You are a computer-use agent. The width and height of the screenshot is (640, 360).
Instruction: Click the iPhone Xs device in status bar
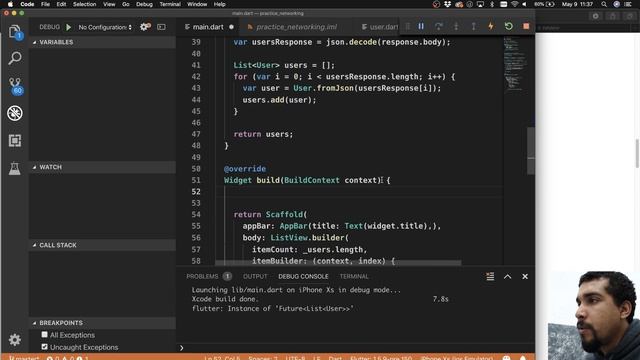click(x=456, y=358)
